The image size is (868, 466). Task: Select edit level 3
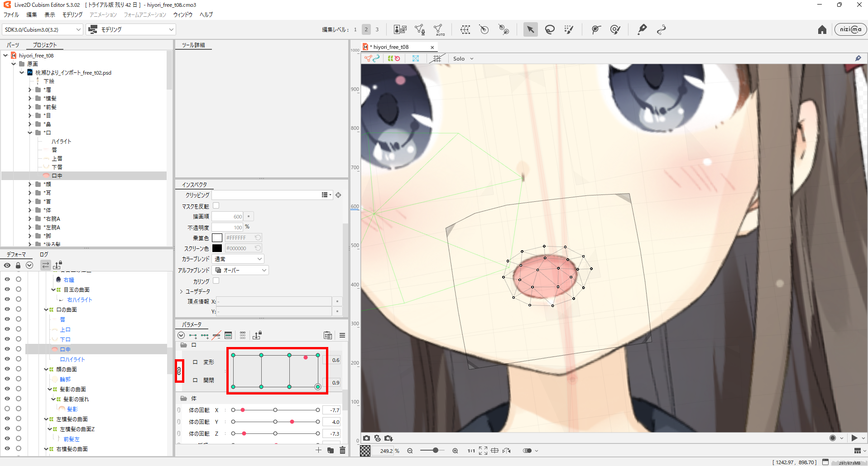pos(377,30)
